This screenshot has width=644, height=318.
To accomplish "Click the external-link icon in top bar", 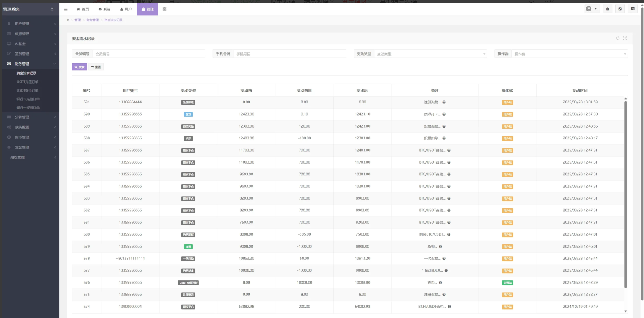I will (620, 9).
